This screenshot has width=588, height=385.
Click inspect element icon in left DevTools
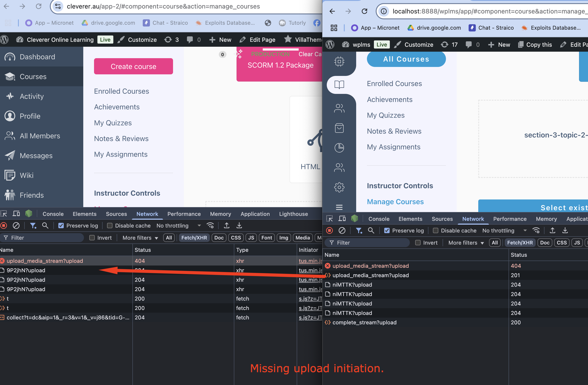(4, 214)
